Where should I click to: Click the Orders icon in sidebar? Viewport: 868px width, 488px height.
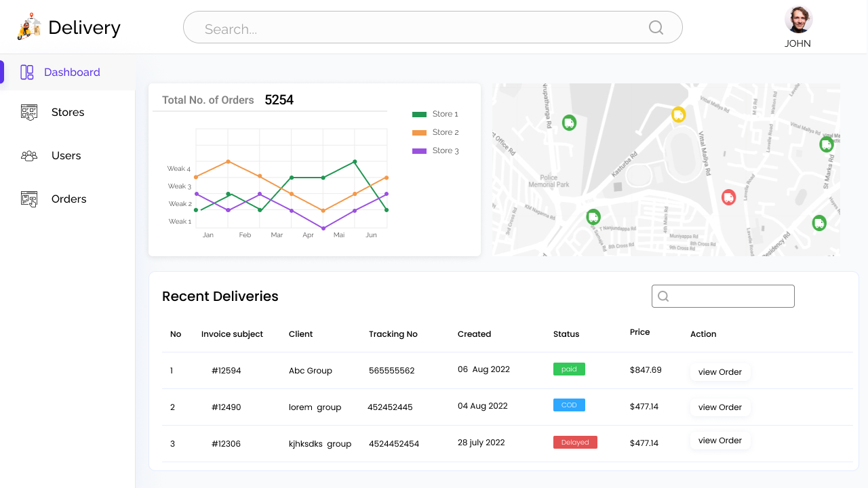tap(29, 199)
